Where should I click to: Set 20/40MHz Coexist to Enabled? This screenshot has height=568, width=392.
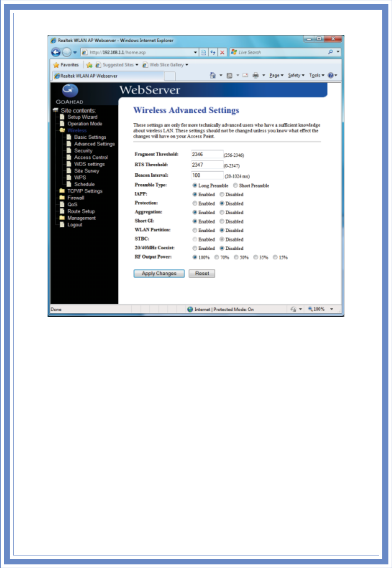coord(195,248)
